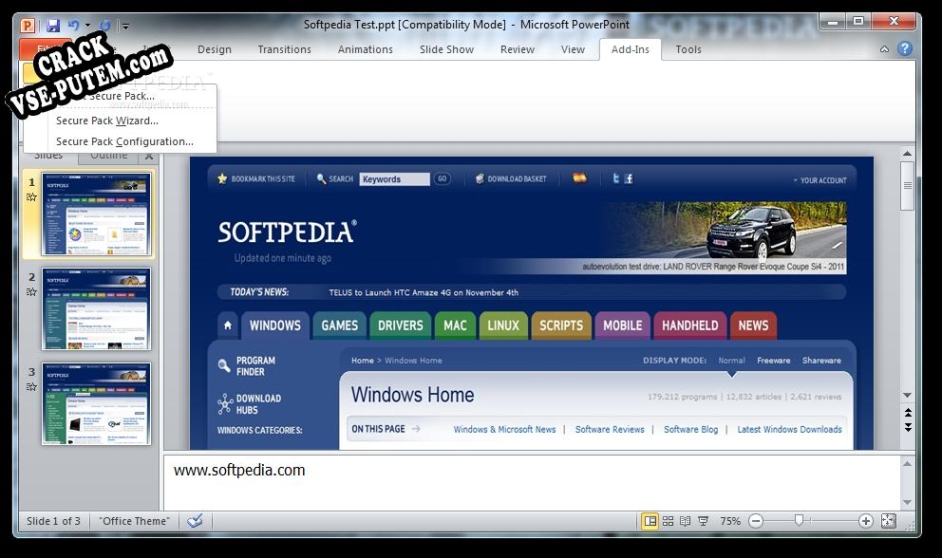Viewport: 942px width, 558px height.
Task: Switch to Reading View icon
Action: tap(685, 521)
